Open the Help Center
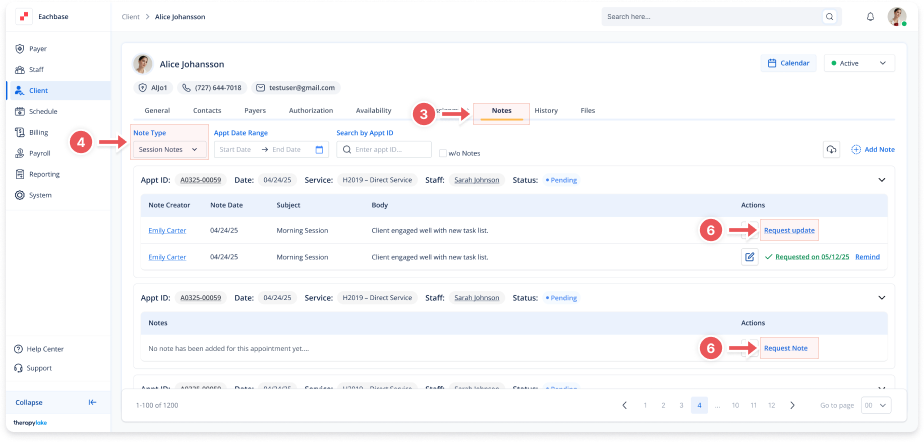Image resolution: width=924 pixels, height=442 pixels. tap(46, 349)
